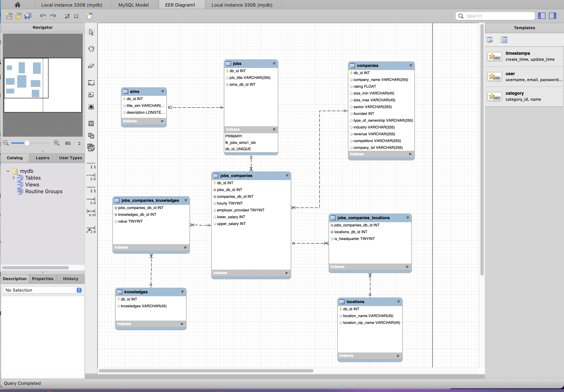Choose the Place New Text Note tool

[91, 95]
